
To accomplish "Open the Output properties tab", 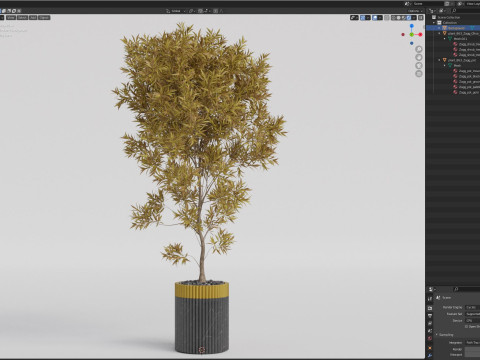I will 430,315.
